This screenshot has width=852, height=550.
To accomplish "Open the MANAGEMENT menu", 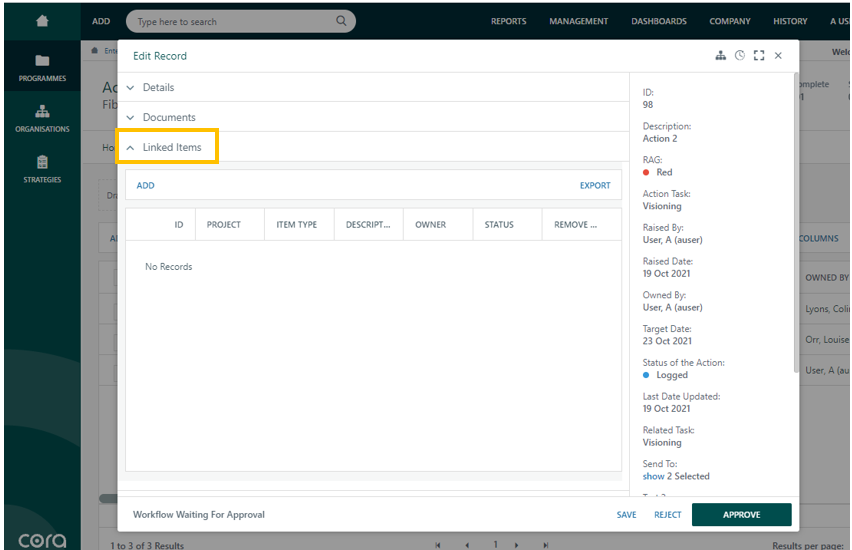I will [x=578, y=21].
